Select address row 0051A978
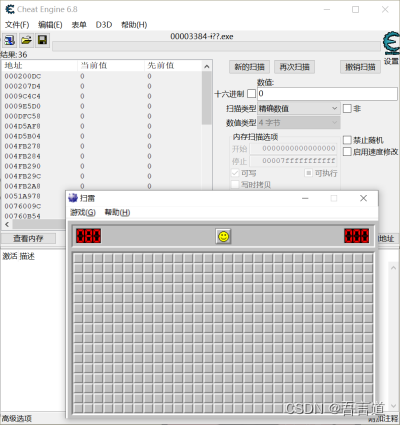The image size is (401, 426). pyautogui.click(x=33, y=196)
